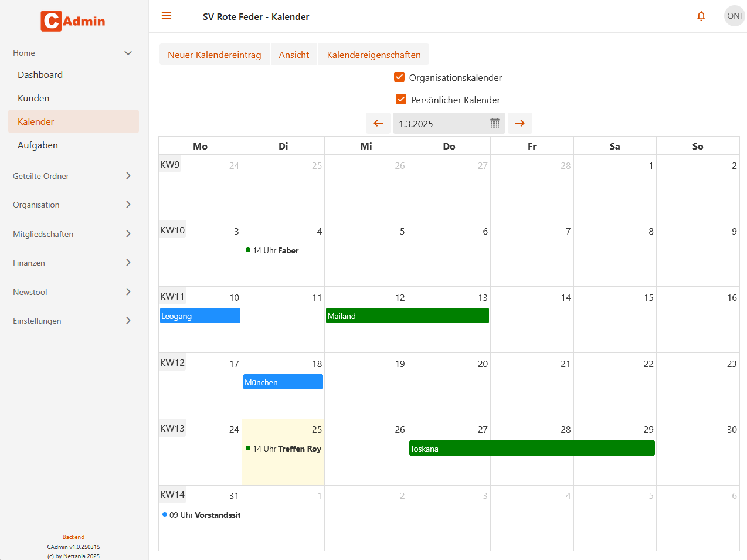Click Neuer Kalendereintrag button
Screen dimensions: 747x560
(215, 55)
